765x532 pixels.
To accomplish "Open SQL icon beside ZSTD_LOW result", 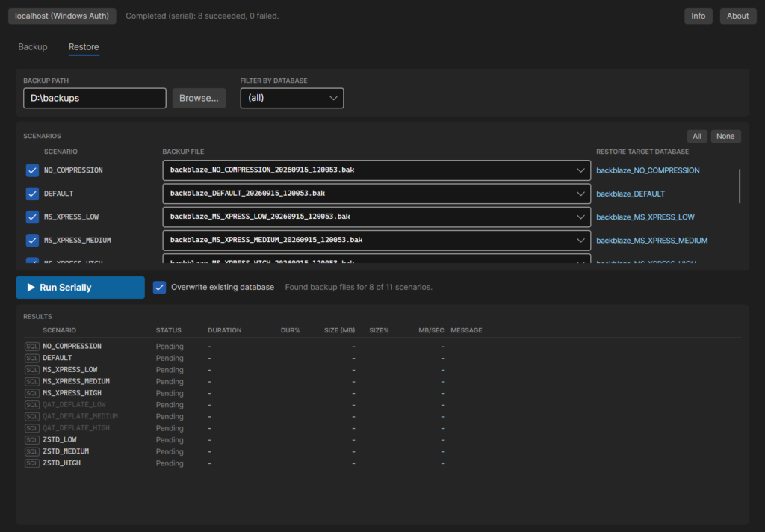I will pyautogui.click(x=31, y=440).
